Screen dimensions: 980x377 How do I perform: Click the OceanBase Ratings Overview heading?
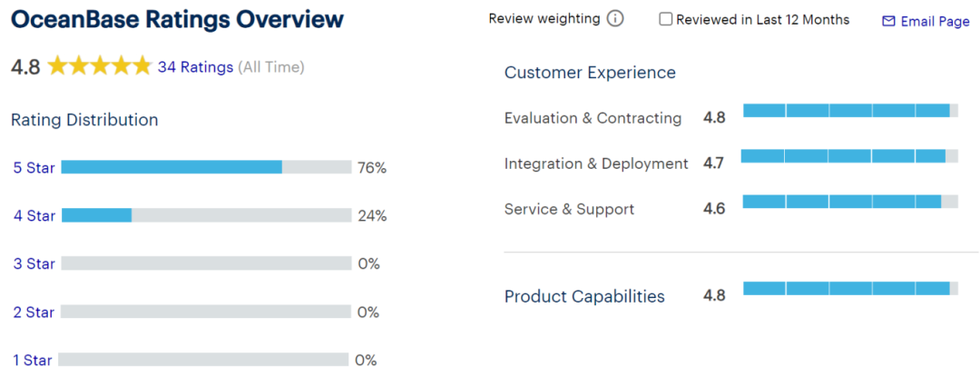[178, 19]
